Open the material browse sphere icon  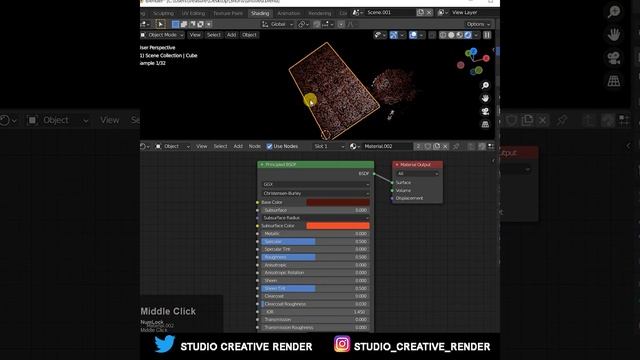pyautogui.click(x=354, y=146)
